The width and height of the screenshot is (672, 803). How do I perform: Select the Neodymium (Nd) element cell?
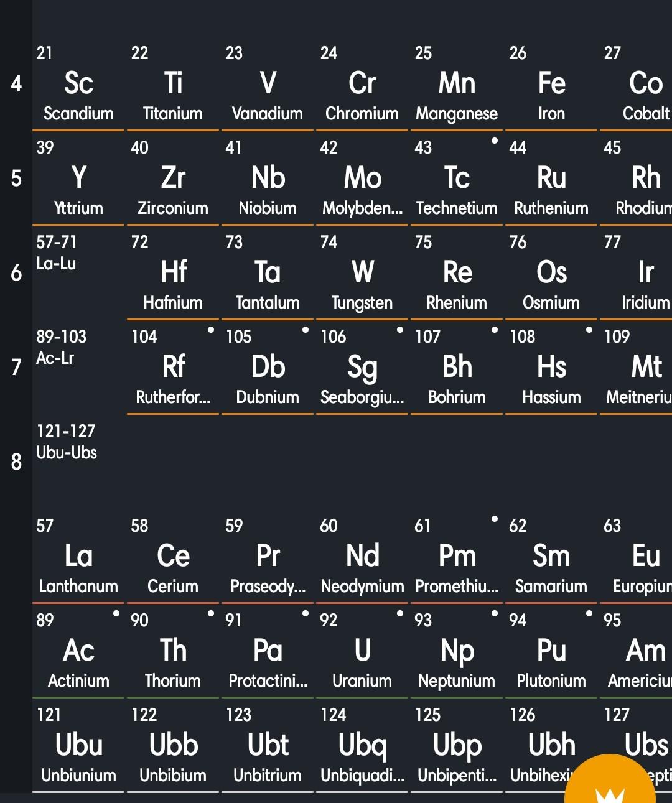[362, 559]
